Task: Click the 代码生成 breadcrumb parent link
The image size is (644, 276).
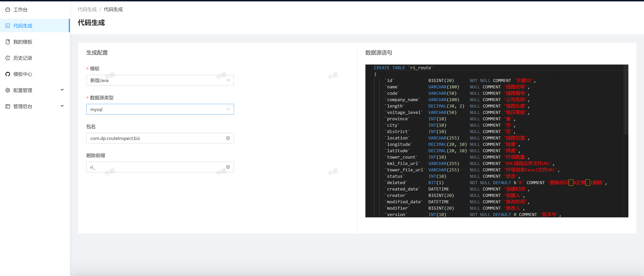Action: 87,9
